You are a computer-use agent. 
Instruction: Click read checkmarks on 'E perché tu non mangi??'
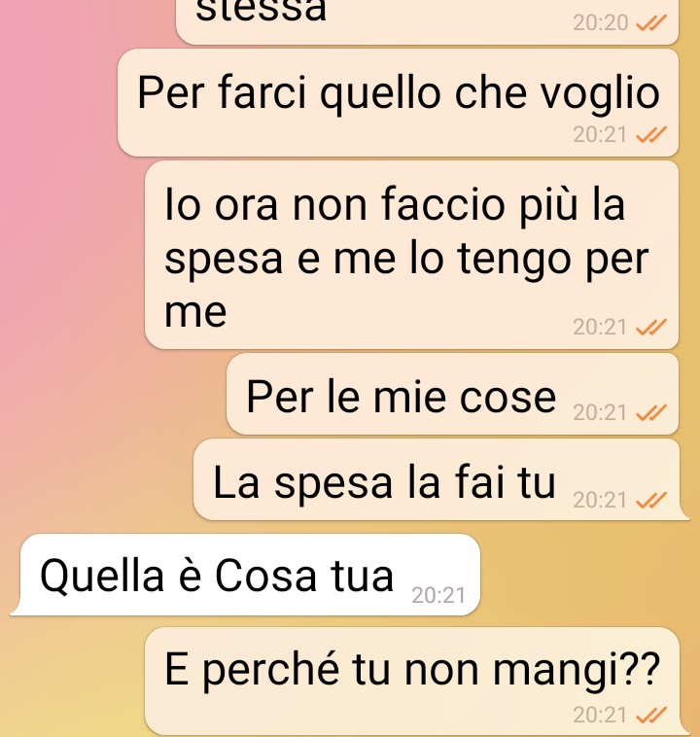click(x=651, y=715)
